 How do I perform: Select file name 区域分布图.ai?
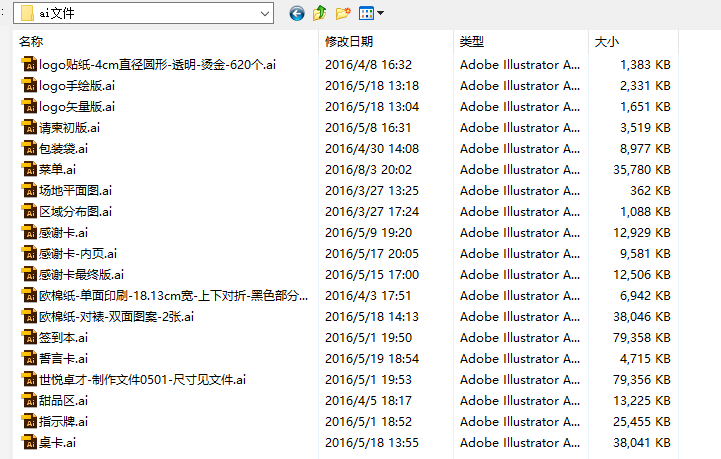[75, 212]
